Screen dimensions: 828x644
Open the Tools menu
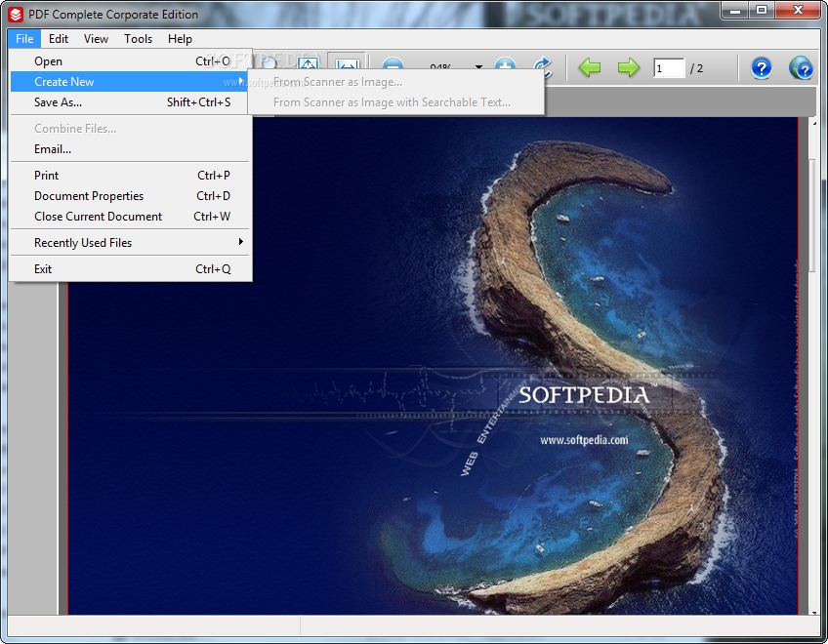click(138, 38)
